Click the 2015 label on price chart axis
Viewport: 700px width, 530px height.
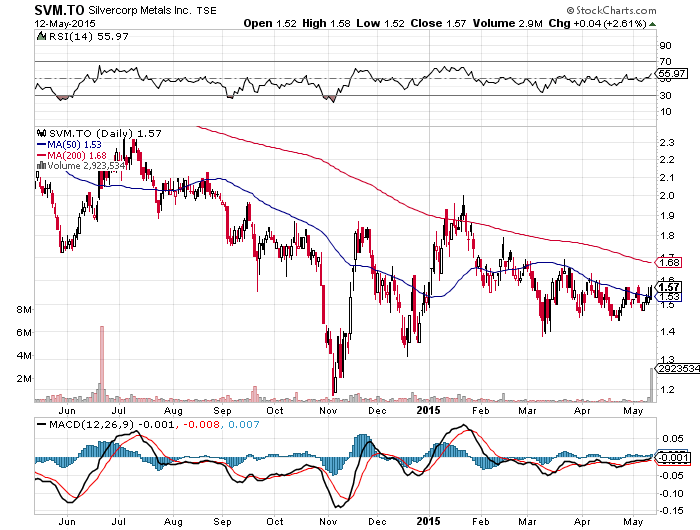pyautogui.click(x=428, y=410)
